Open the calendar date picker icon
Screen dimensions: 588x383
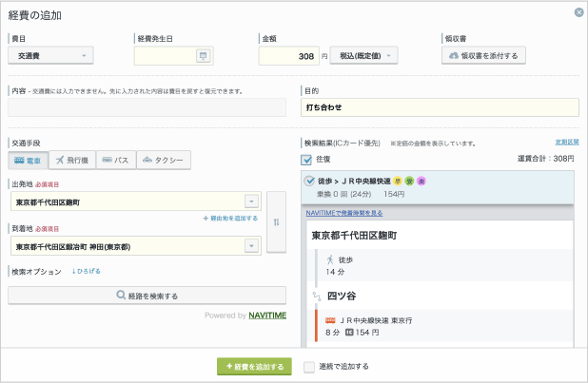pyautogui.click(x=202, y=56)
